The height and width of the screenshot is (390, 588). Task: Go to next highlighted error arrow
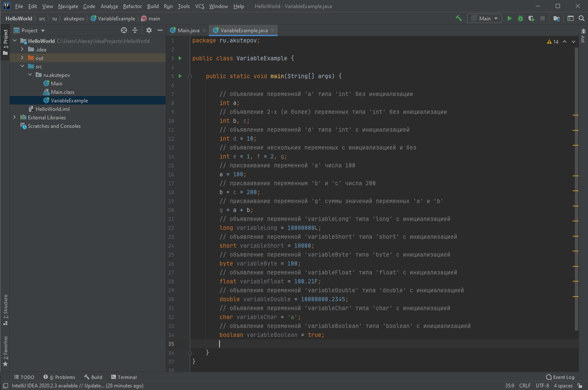[574, 42]
